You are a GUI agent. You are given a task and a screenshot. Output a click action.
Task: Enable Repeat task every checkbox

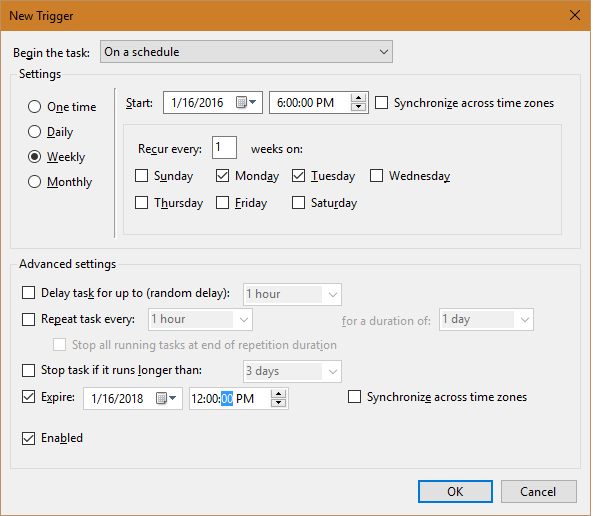pyautogui.click(x=28, y=319)
